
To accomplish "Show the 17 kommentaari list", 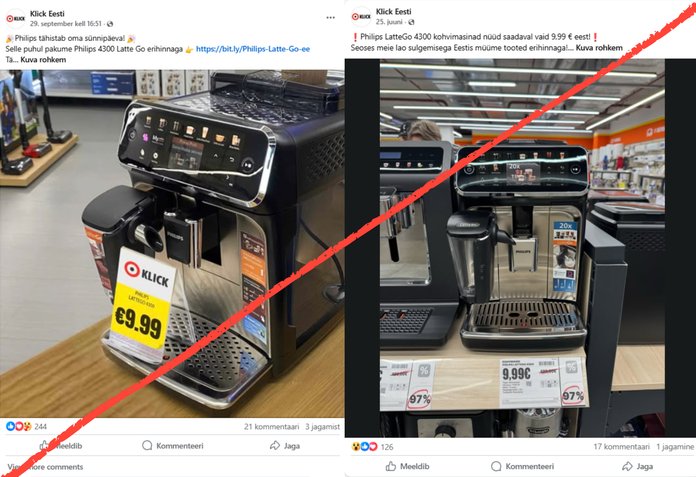I will tap(621, 447).
